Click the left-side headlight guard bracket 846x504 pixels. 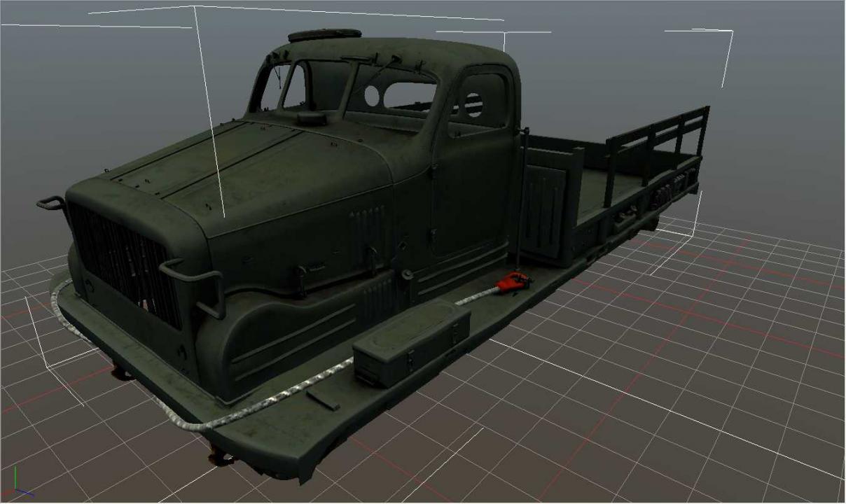tap(52, 204)
